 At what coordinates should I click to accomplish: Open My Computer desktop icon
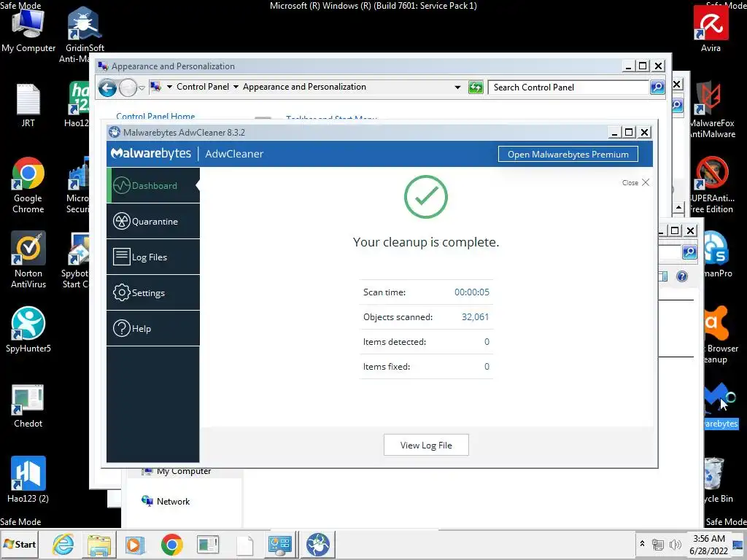tap(28, 29)
